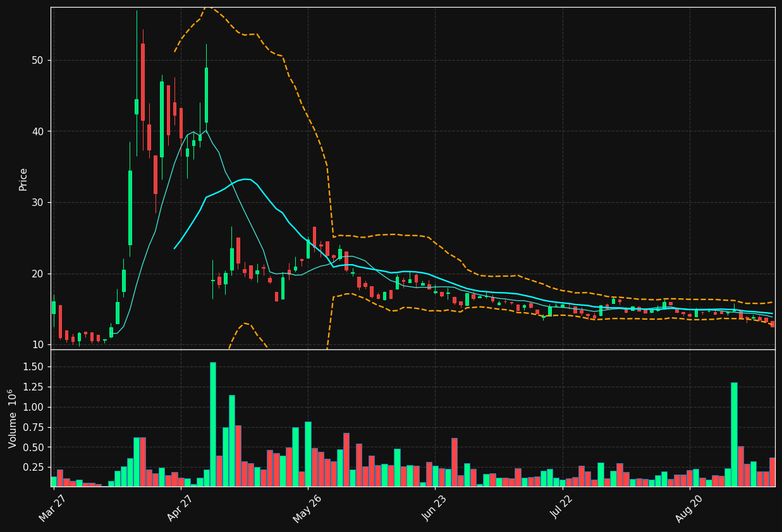Image resolution: width=782 pixels, height=532 pixels.
Task: Click the 50 price axis label
Action: click(37, 61)
